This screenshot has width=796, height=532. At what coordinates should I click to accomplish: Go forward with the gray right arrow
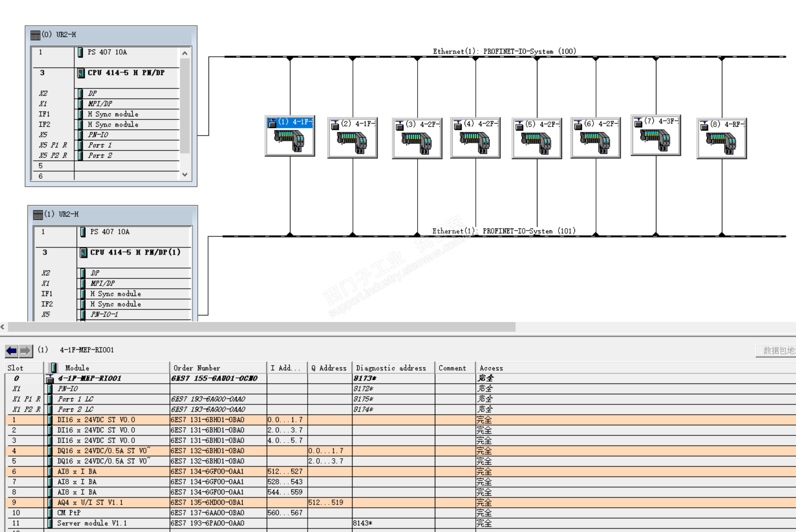(x=26, y=351)
